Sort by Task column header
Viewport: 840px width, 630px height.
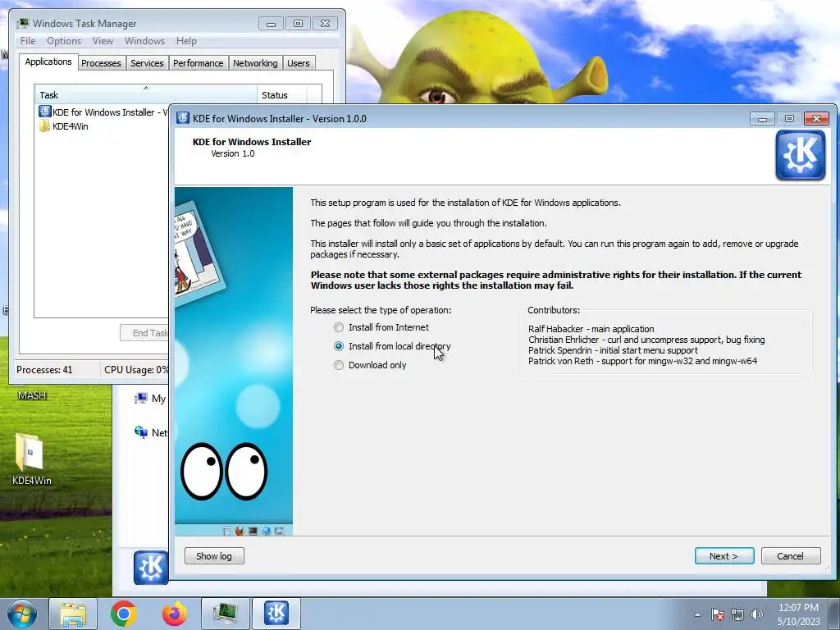point(146,95)
